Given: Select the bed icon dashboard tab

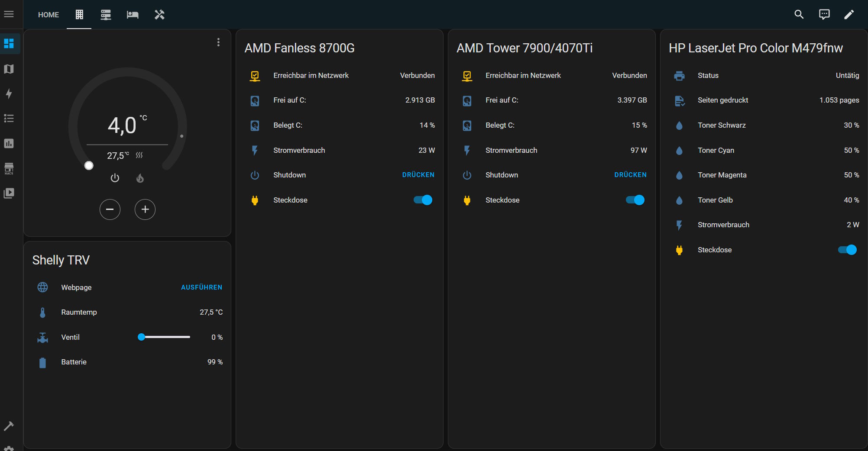Looking at the screenshot, I should click(133, 15).
